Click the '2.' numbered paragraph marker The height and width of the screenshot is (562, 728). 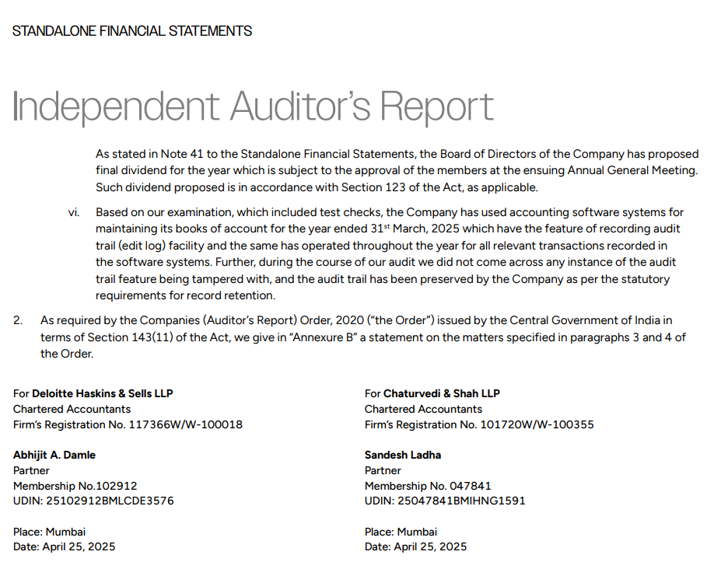18,320
